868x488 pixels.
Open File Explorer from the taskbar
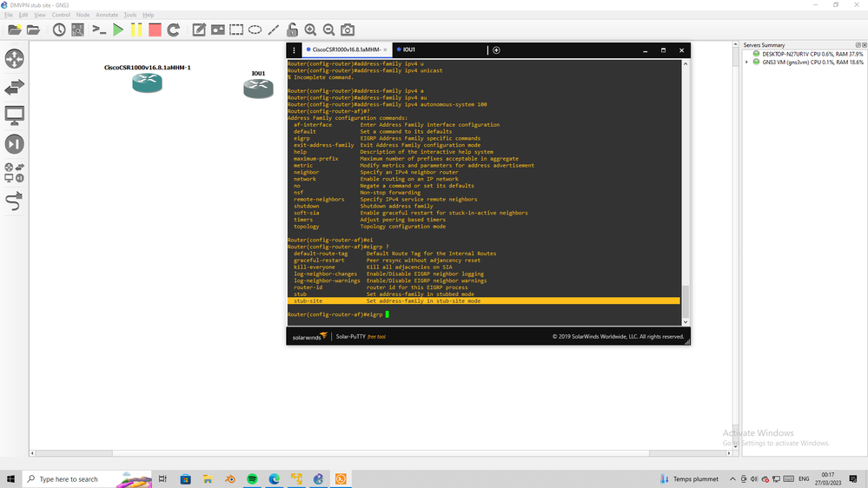[208, 478]
